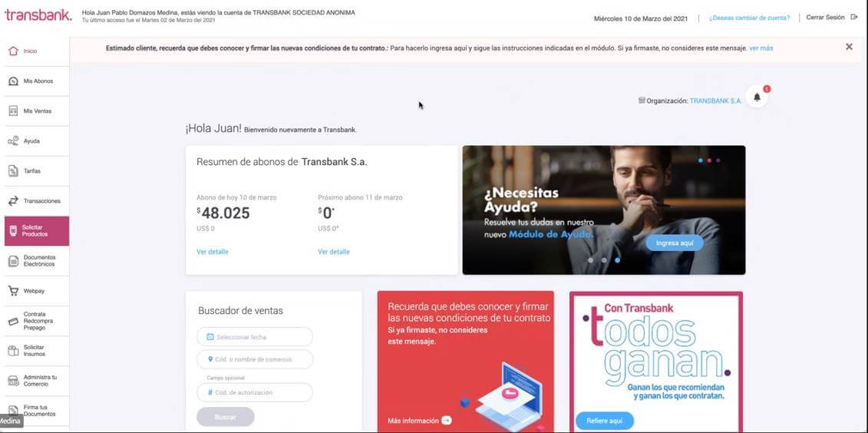Open the notifications bell icon

[x=757, y=98]
